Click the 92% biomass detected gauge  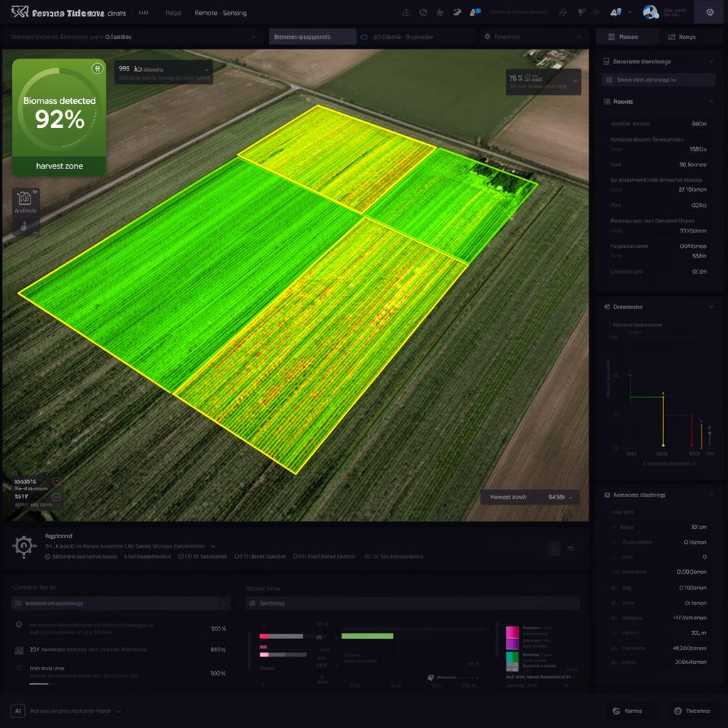(60, 109)
